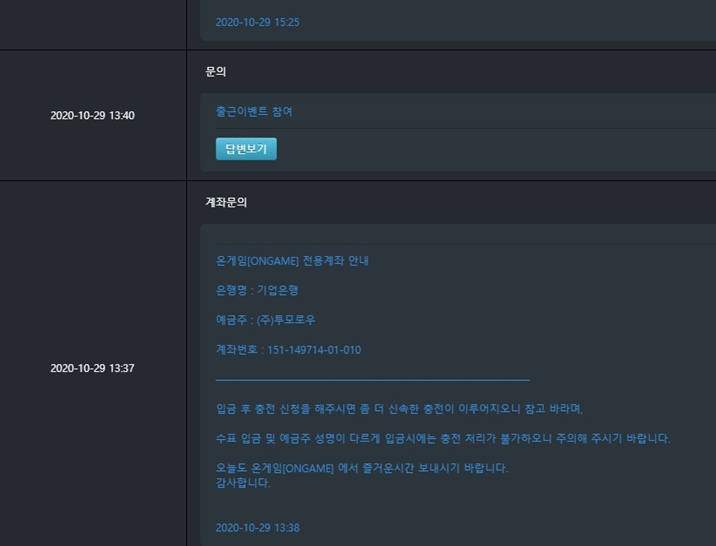Click the word (주)투모로우 account holder name
The image size is (716, 546).
click(x=286, y=320)
